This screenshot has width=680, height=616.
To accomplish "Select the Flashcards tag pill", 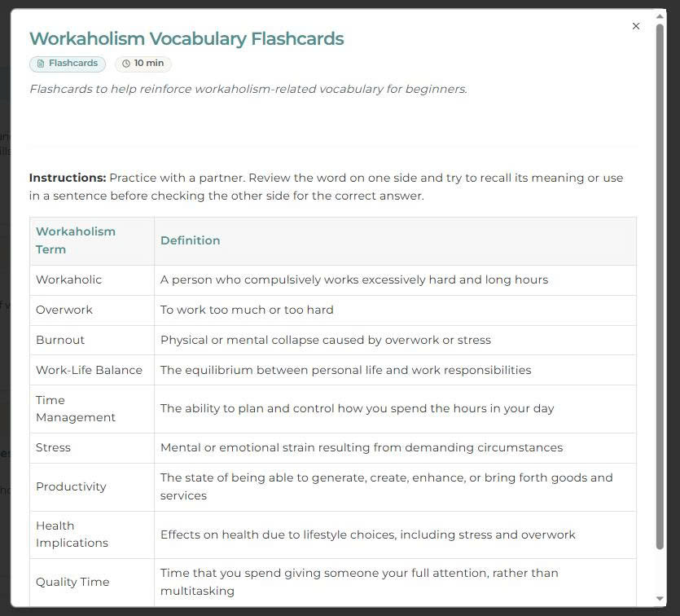I will point(68,64).
